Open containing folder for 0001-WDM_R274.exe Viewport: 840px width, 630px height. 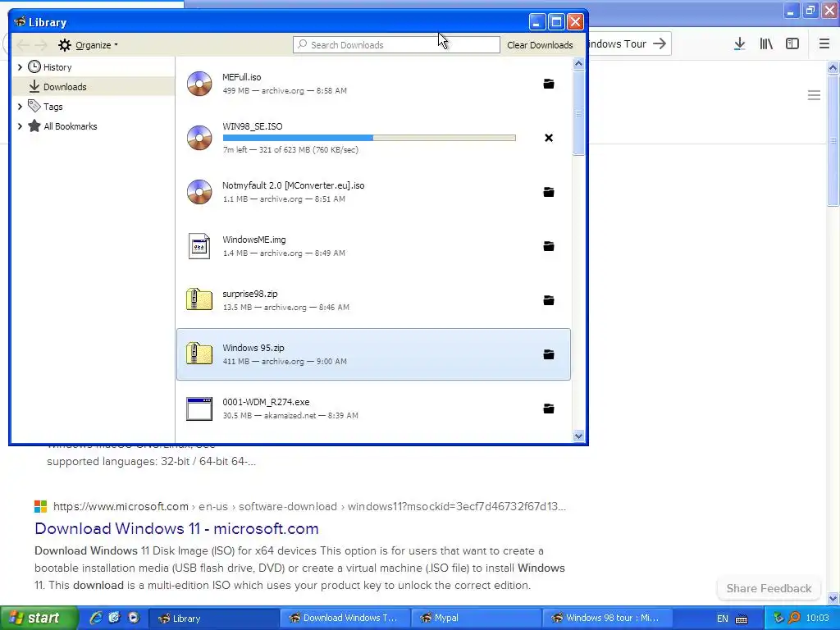pos(549,409)
